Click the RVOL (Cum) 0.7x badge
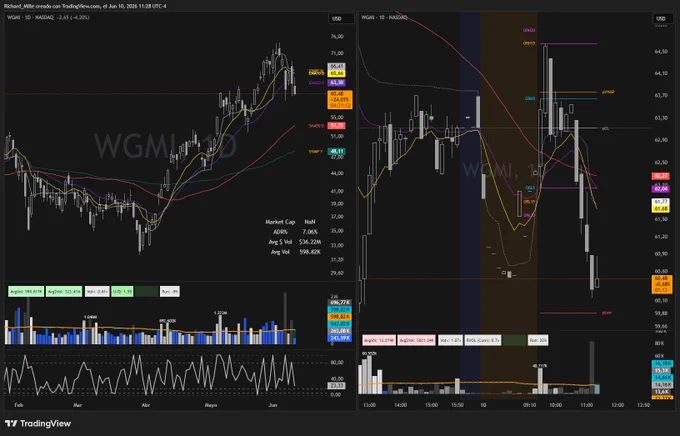Screen dimensions: 680x436 (483, 340)
